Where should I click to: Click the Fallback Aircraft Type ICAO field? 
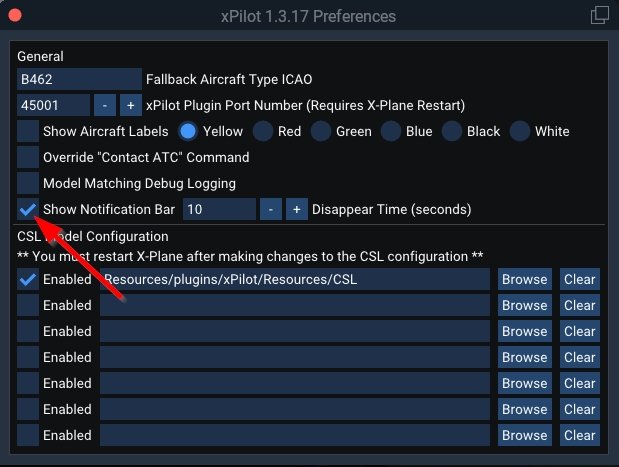click(x=79, y=79)
